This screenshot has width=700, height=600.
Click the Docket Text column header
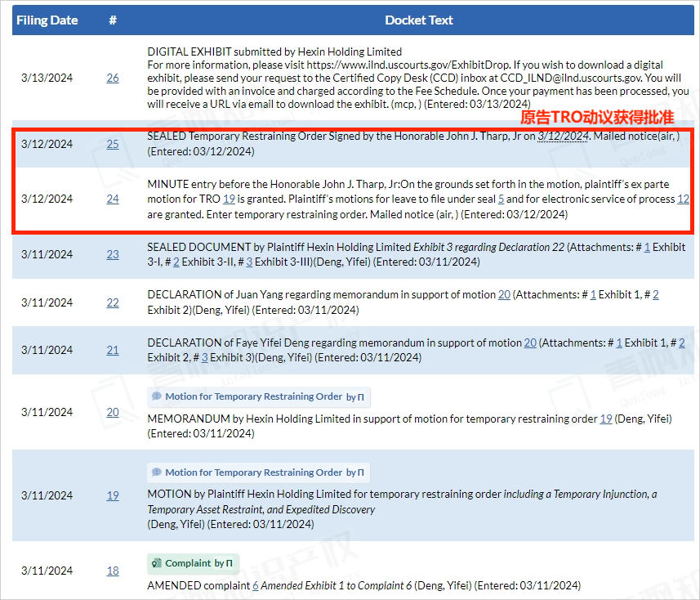pos(419,20)
